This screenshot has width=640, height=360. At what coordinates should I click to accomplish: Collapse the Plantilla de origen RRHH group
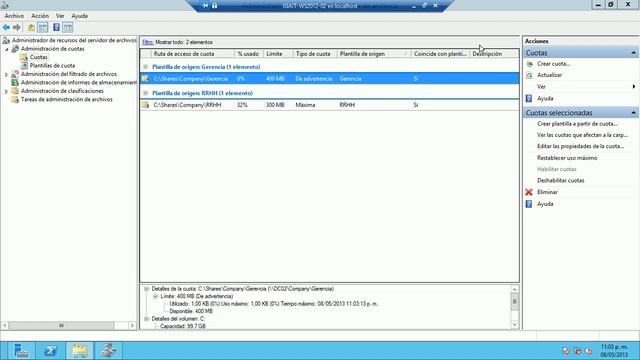[x=145, y=93]
